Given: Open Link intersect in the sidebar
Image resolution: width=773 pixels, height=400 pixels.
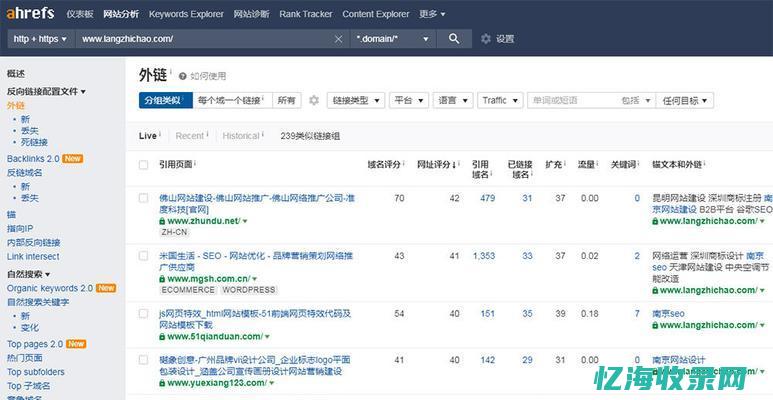Looking at the screenshot, I should 33,256.
